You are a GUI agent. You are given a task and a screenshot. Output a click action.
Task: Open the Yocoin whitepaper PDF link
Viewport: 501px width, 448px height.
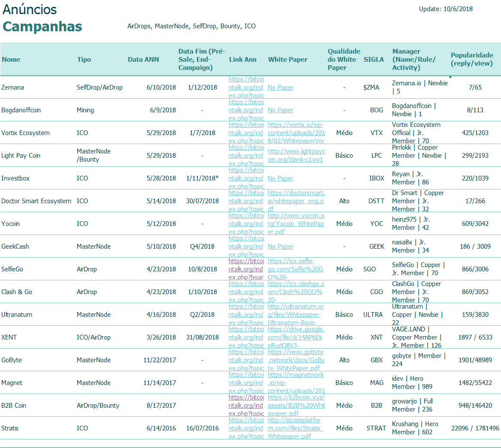(x=296, y=223)
